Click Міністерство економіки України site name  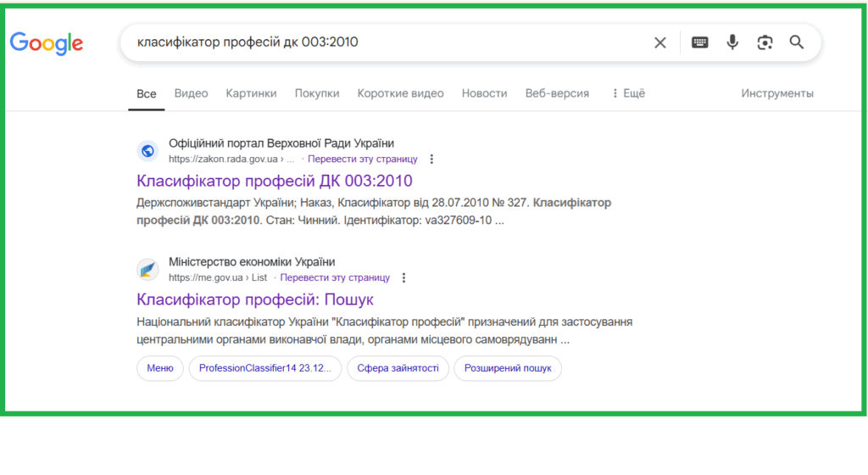[x=252, y=262]
